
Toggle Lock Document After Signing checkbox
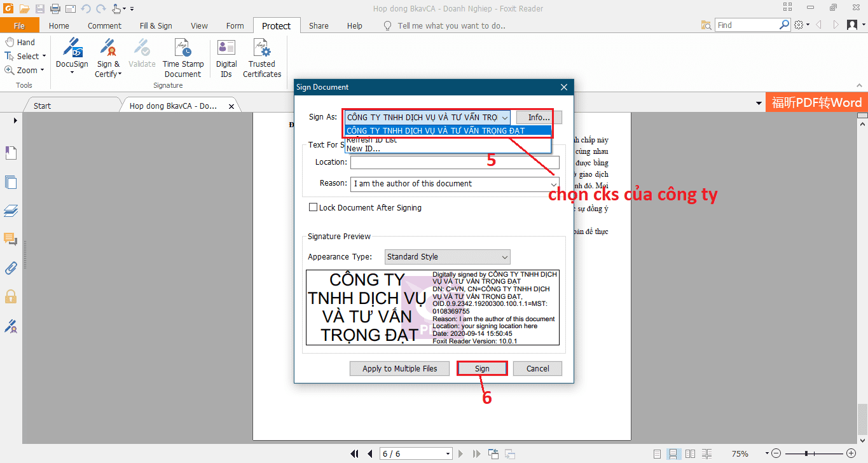313,207
